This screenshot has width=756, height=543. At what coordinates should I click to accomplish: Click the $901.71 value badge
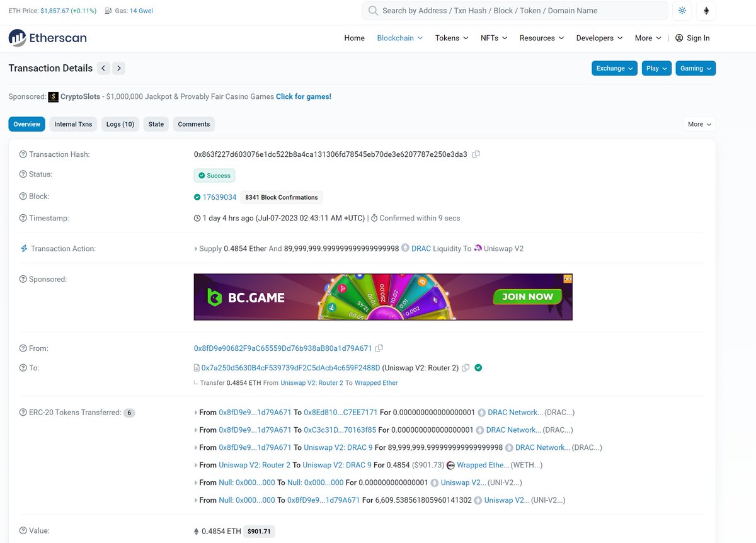point(260,532)
